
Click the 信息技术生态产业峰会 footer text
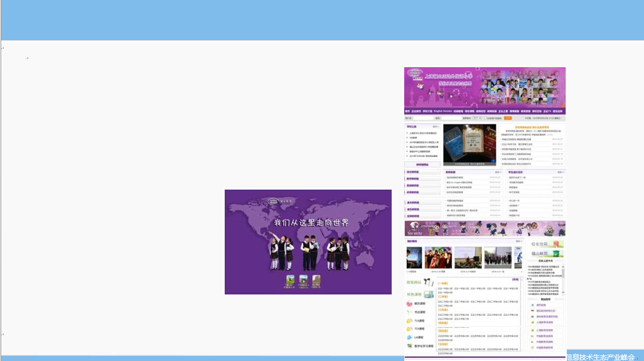(601, 357)
